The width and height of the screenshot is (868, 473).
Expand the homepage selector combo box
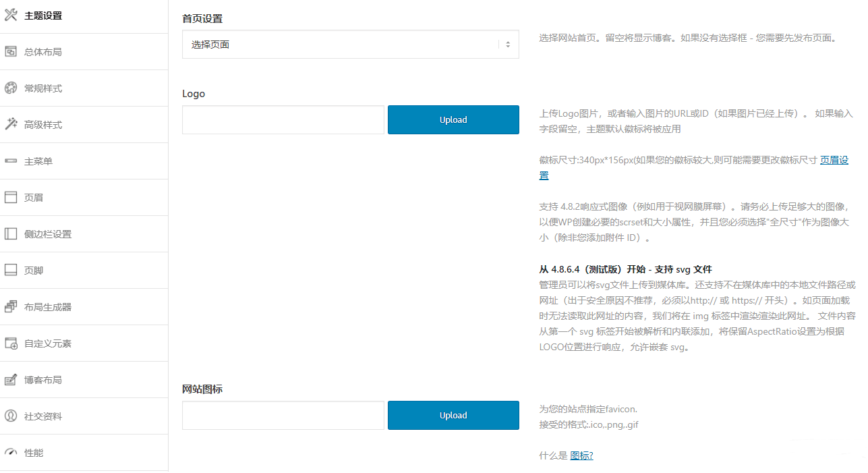coord(350,43)
